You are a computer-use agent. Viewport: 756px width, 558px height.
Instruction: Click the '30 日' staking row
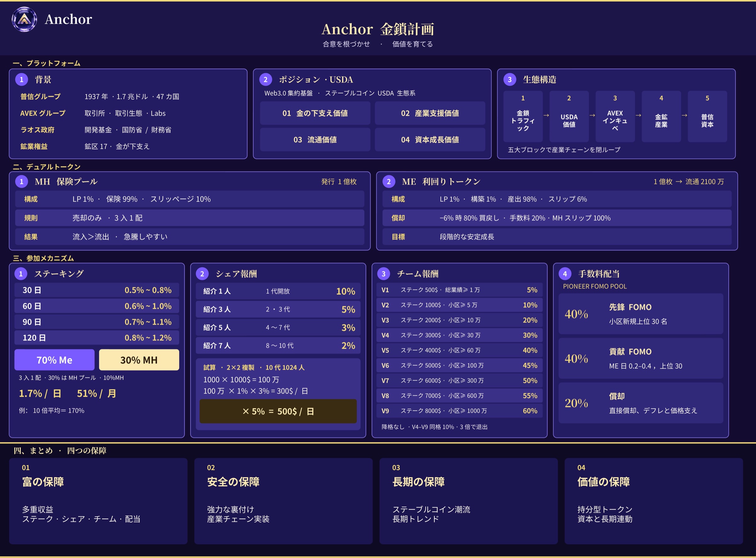[97, 290]
